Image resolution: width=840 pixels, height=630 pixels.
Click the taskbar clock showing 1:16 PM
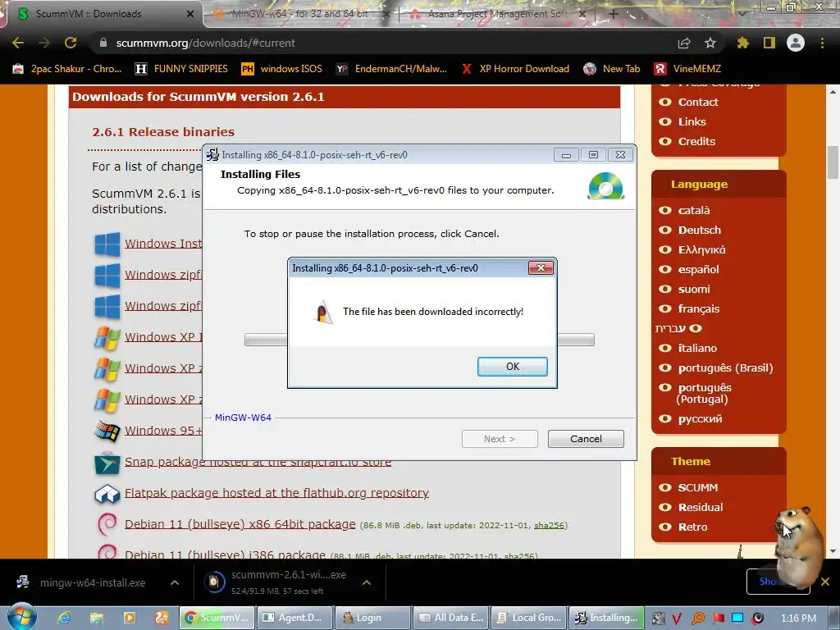pyautogui.click(x=798, y=619)
